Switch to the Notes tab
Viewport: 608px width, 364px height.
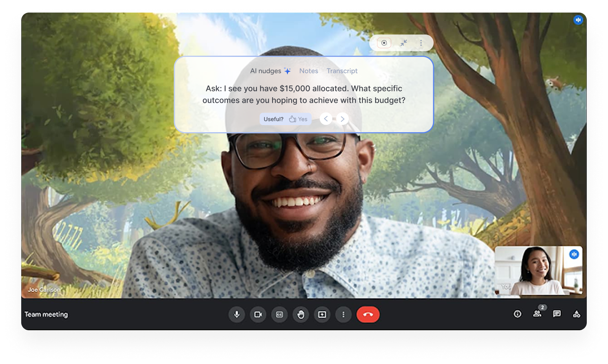[x=308, y=71]
